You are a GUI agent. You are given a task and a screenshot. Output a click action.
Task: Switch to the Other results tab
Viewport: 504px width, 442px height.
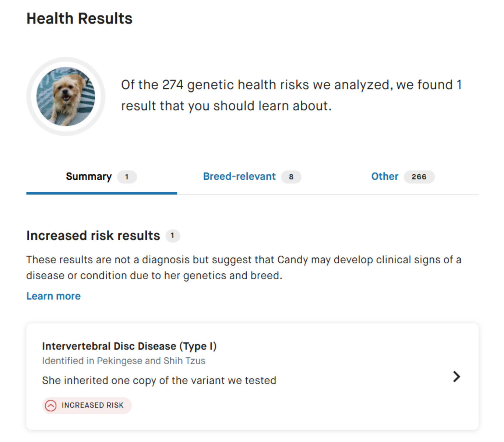[x=384, y=176]
